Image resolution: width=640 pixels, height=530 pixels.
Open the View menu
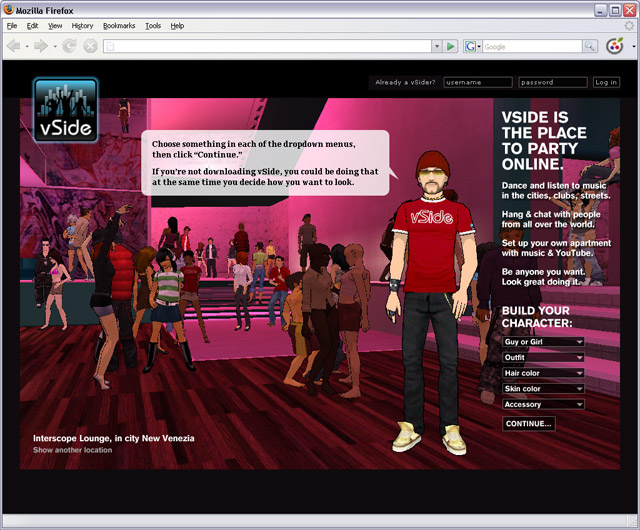point(55,26)
